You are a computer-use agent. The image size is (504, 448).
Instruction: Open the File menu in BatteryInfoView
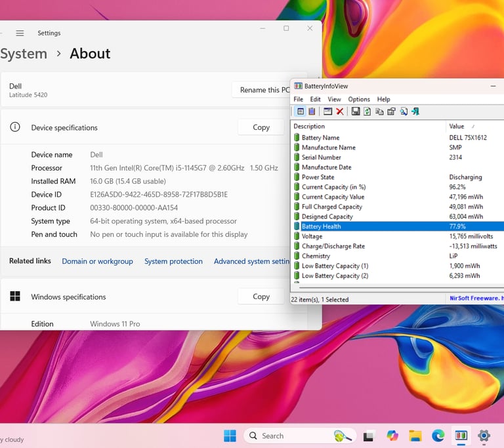pyautogui.click(x=299, y=99)
